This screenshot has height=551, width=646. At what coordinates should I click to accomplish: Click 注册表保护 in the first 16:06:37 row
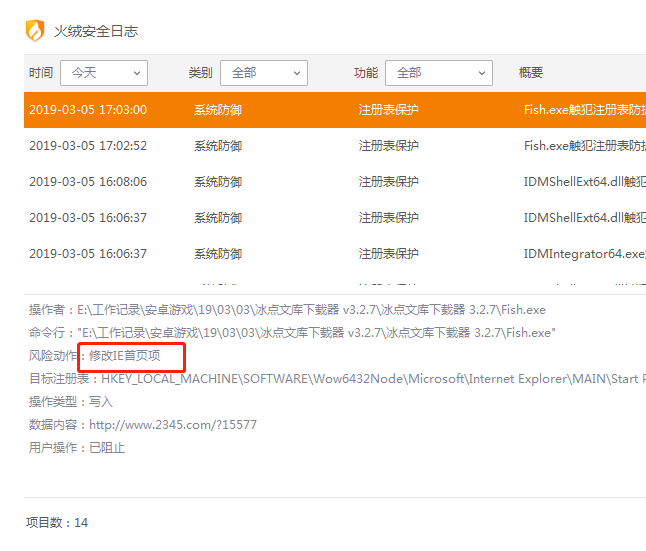388,218
